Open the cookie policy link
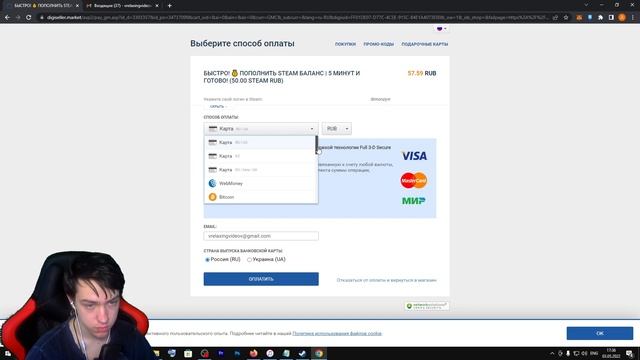 pyautogui.click(x=337, y=333)
